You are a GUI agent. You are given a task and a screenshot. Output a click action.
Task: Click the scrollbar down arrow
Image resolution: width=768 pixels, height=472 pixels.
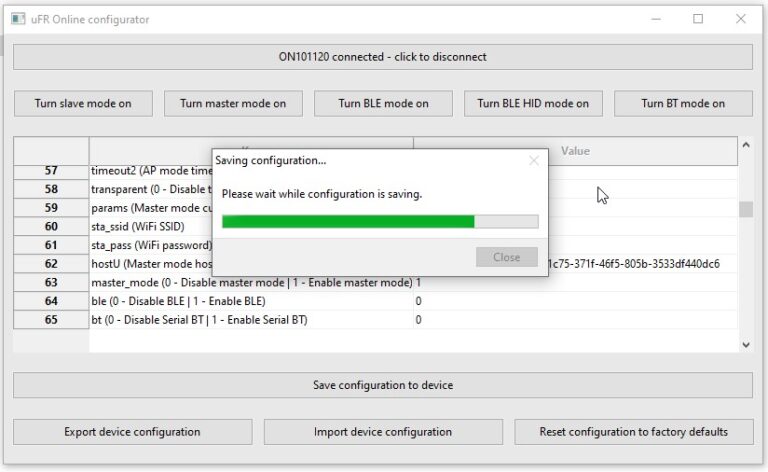tap(745, 345)
